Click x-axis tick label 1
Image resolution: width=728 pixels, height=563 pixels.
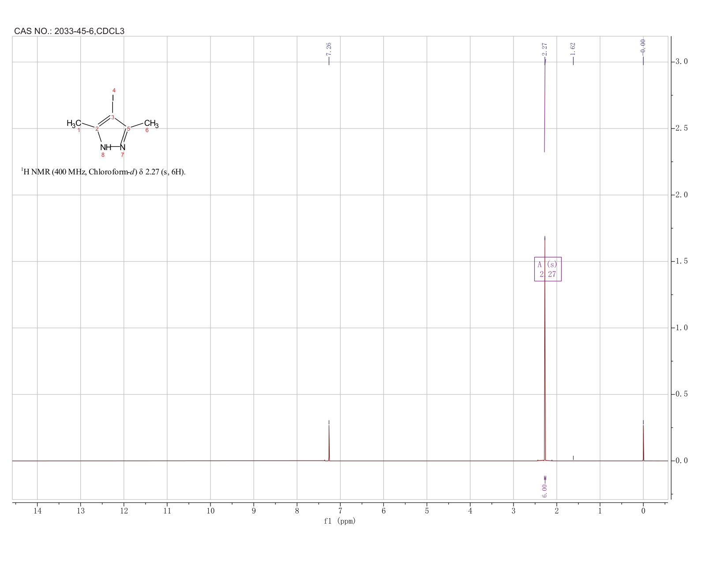(x=600, y=511)
